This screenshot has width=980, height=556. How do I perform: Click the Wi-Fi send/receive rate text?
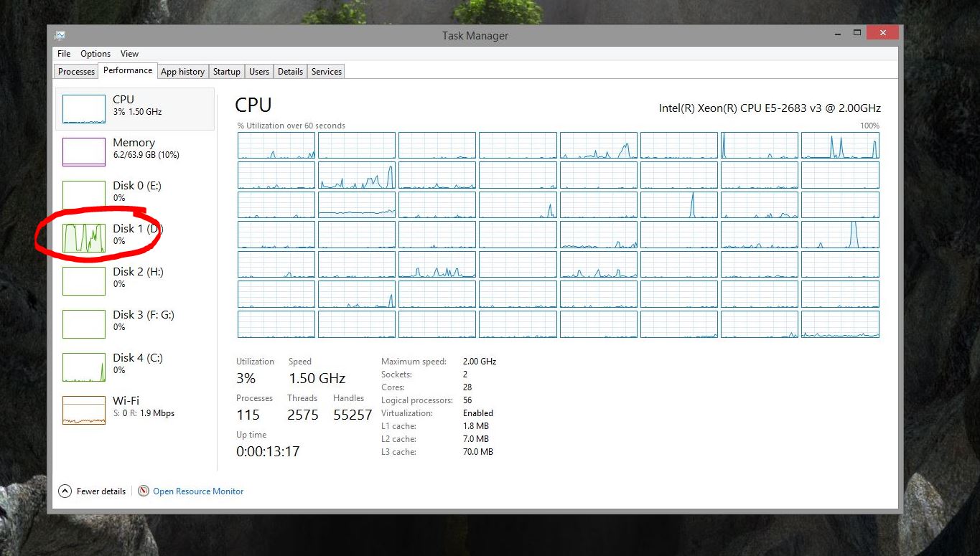tap(144, 413)
